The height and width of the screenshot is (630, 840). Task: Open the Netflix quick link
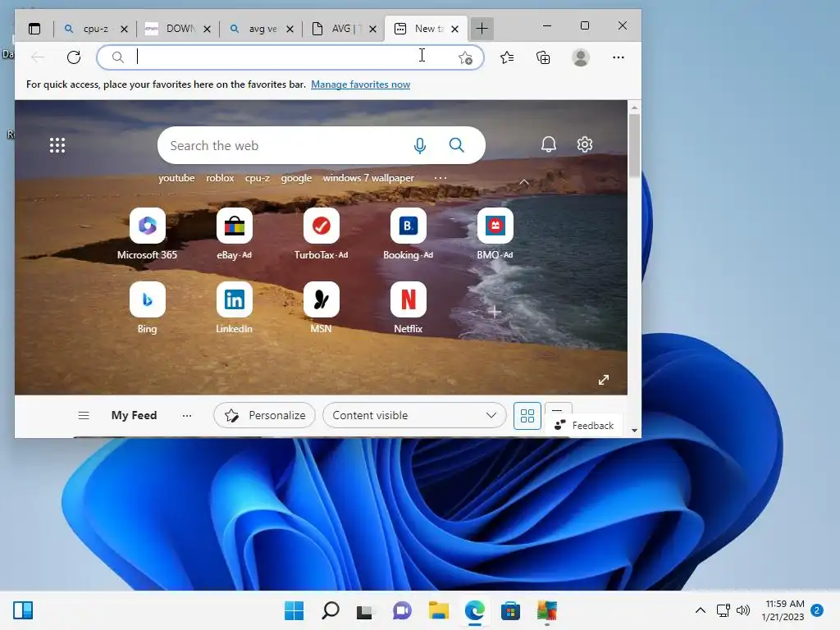(409, 308)
